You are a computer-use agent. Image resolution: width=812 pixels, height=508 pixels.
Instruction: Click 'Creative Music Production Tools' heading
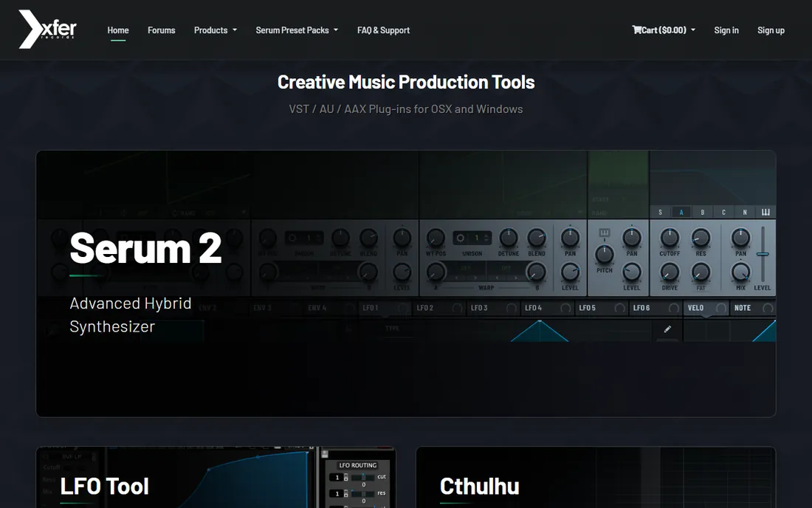coord(406,82)
